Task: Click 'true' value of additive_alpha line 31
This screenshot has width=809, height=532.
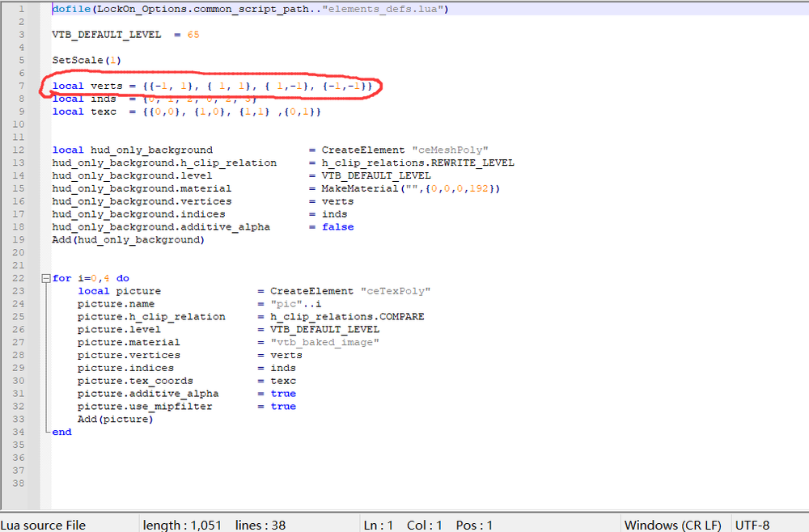Action: 283,394
